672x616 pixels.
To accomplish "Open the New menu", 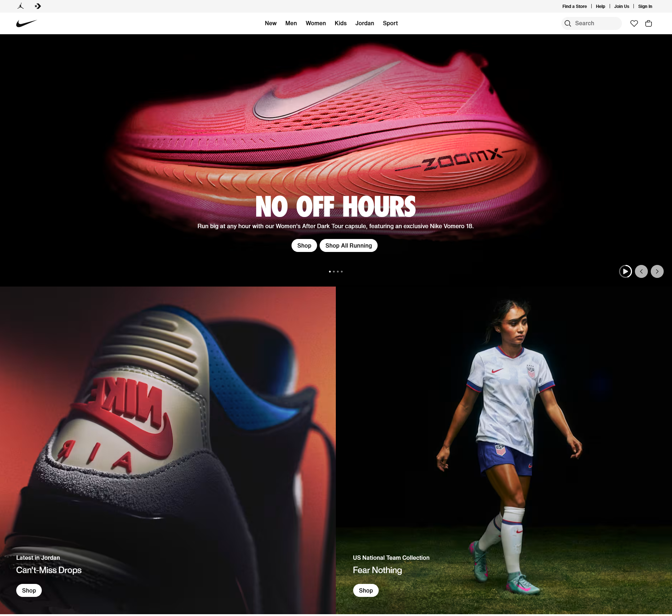I will point(271,23).
